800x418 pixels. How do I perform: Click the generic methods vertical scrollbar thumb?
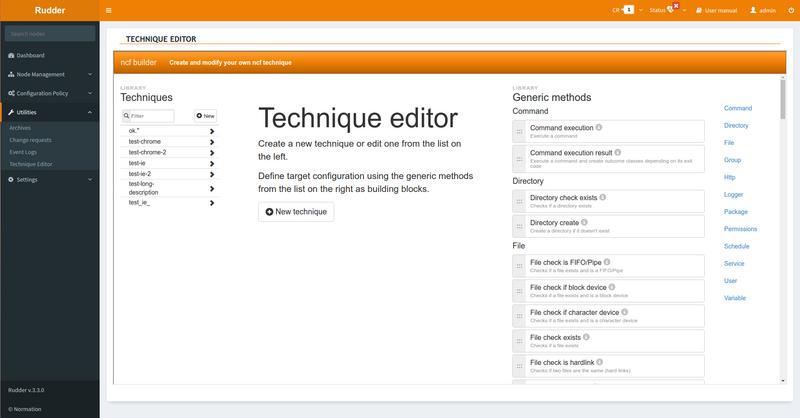tap(783, 100)
